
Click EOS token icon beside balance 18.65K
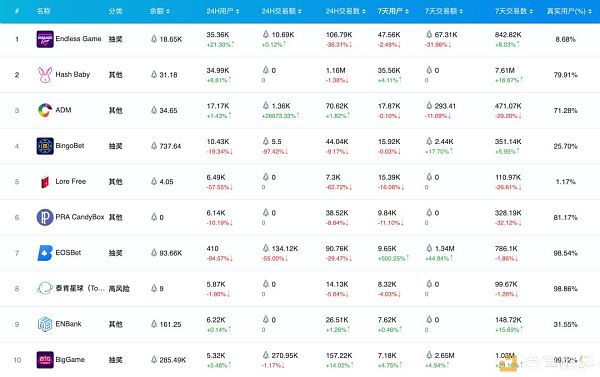tap(154, 39)
